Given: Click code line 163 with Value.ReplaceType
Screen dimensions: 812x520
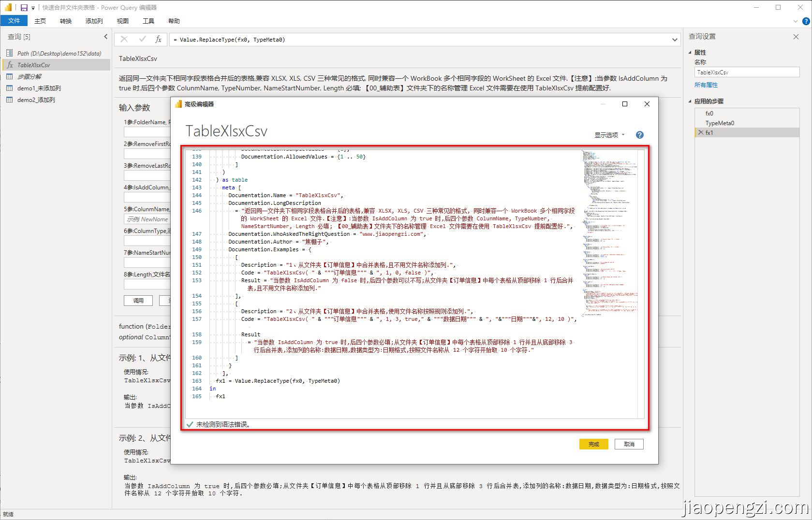Looking at the screenshot, I should 278,381.
